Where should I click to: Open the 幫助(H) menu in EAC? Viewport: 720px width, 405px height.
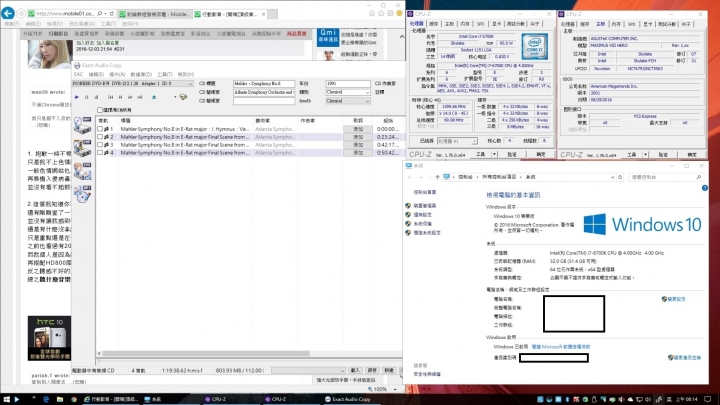click(x=186, y=74)
